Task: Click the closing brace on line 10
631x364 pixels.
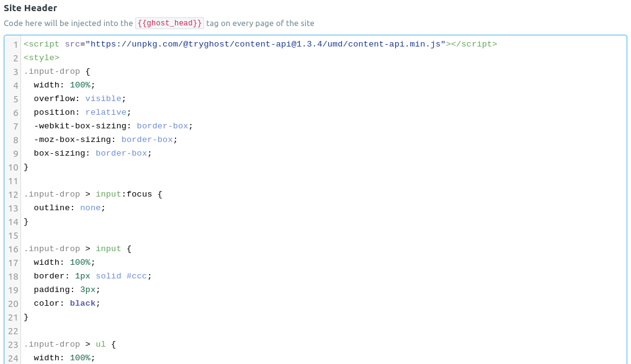Action: (x=26, y=167)
